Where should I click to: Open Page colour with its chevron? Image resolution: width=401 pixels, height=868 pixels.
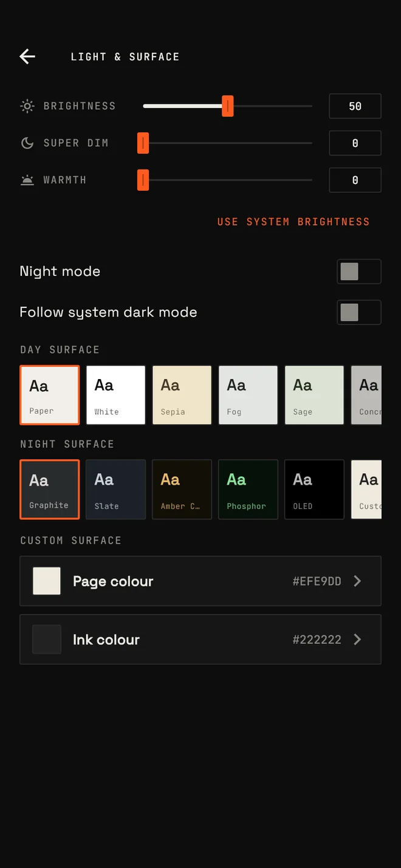357,581
